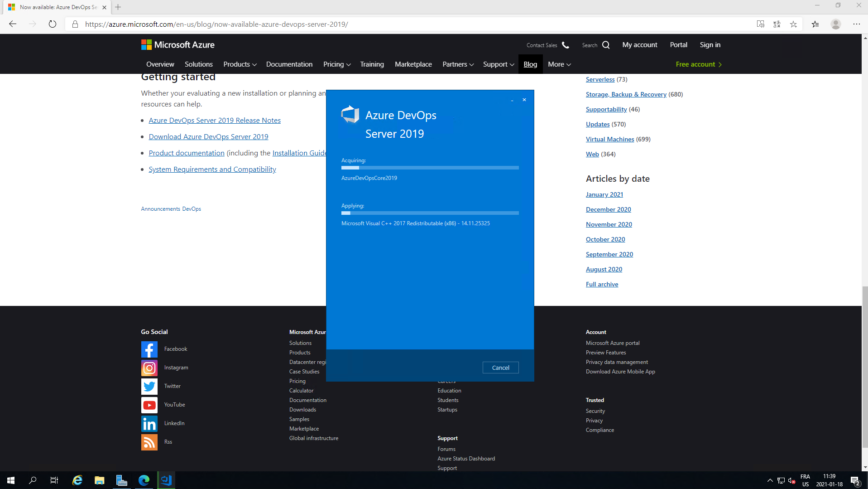
Task: Expand the Products dropdown menu
Action: (x=240, y=64)
